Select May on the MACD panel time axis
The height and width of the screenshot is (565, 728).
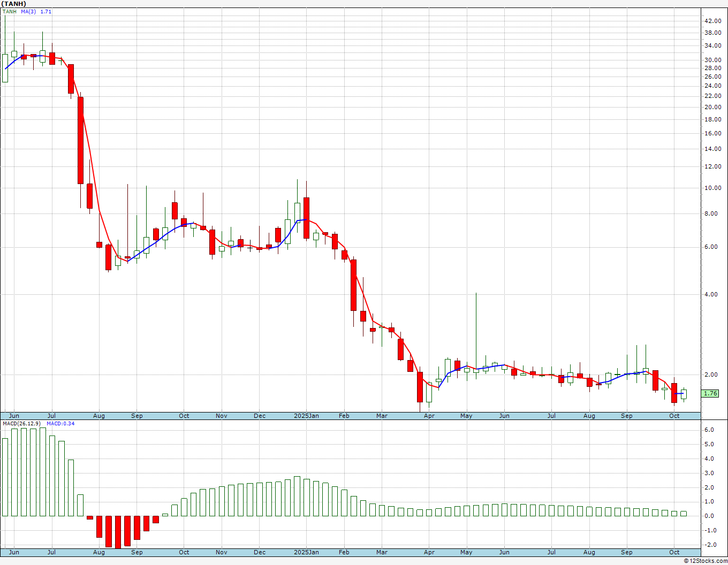[467, 552]
